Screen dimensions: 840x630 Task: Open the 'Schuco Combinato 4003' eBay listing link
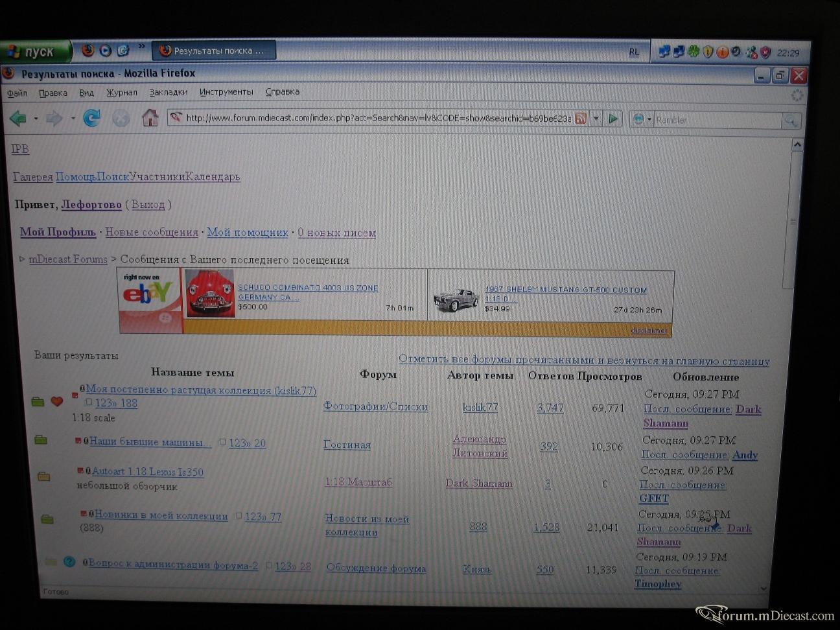tap(308, 292)
